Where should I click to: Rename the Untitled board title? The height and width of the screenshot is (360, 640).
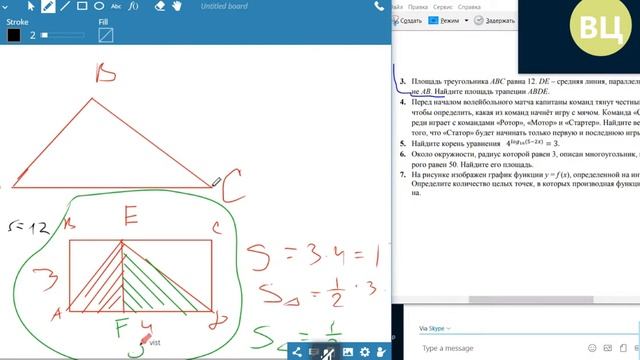(x=224, y=6)
